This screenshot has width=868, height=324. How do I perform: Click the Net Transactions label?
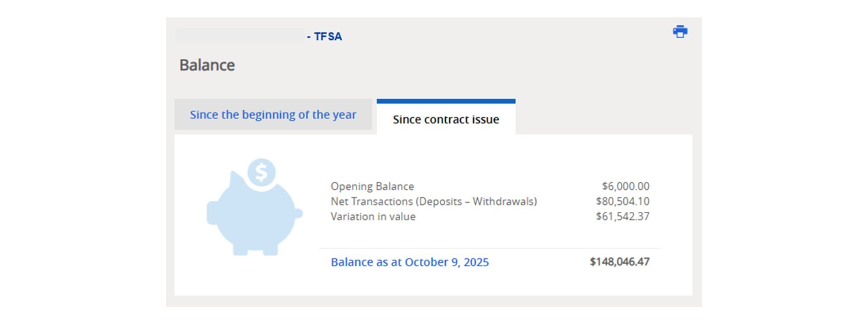pos(434,202)
